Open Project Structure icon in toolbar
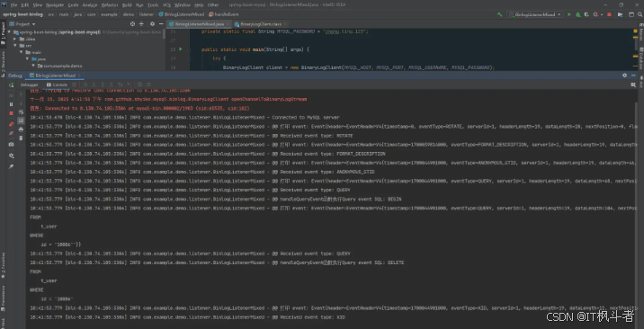 coord(621,14)
